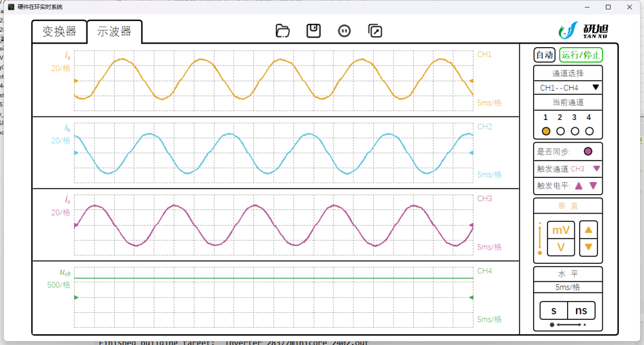The width and height of the screenshot is (644, 345).
Task: Click the orange vertical scale up arrow
Action: coord(588,230)
